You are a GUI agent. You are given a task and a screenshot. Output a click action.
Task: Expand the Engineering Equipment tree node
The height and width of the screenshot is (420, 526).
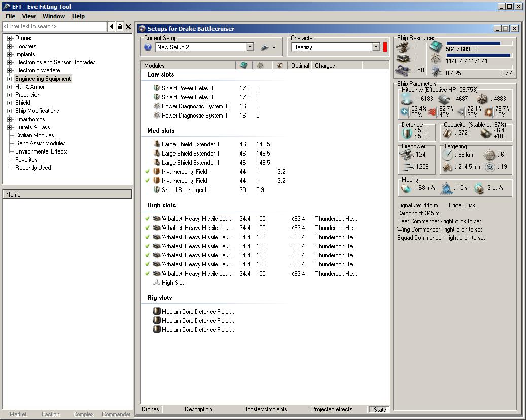click(x=10, y=79)
